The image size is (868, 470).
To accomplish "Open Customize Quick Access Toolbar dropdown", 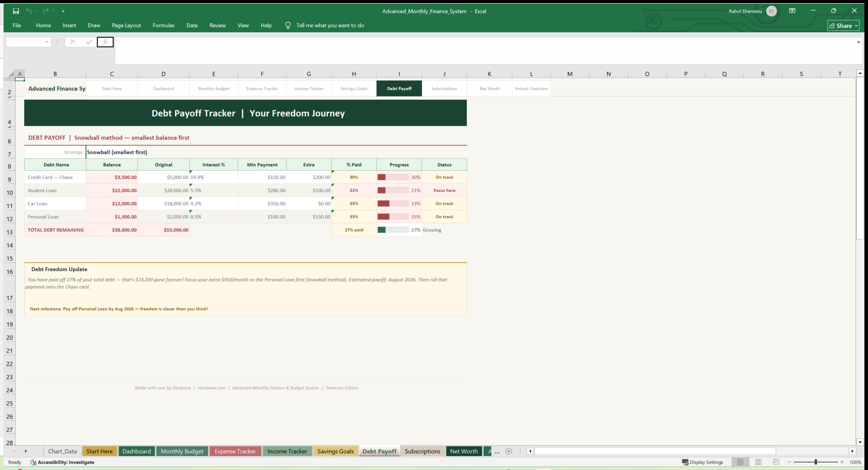I will tap(63, 11).
